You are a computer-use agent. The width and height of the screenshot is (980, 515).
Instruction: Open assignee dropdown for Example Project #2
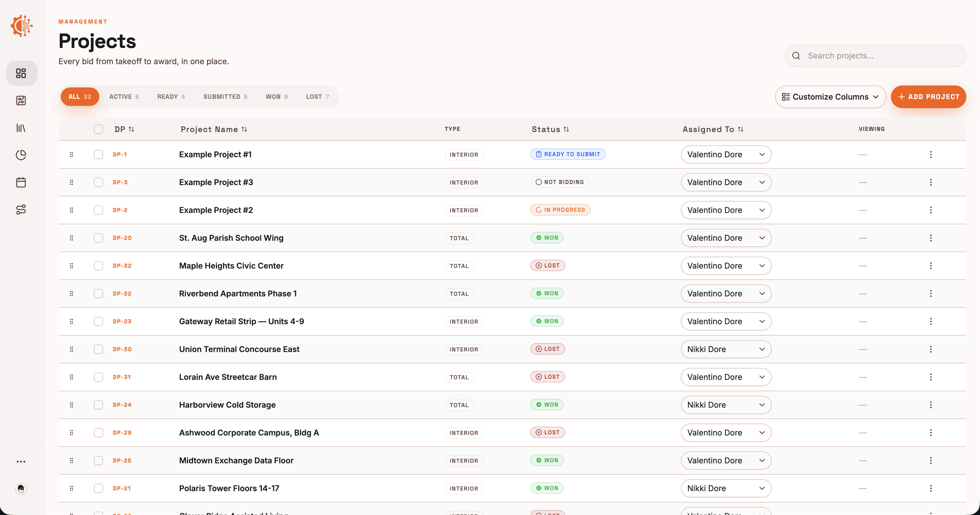coord(726,210)
